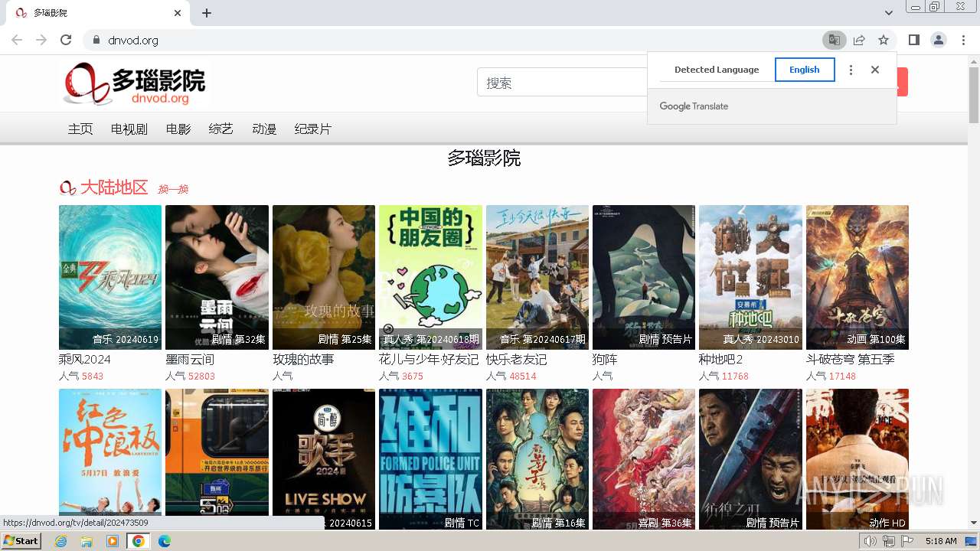Screen dimensions: 980x551
Task: Click the scrollbar down arrow
Action: [x=974, y=523]
